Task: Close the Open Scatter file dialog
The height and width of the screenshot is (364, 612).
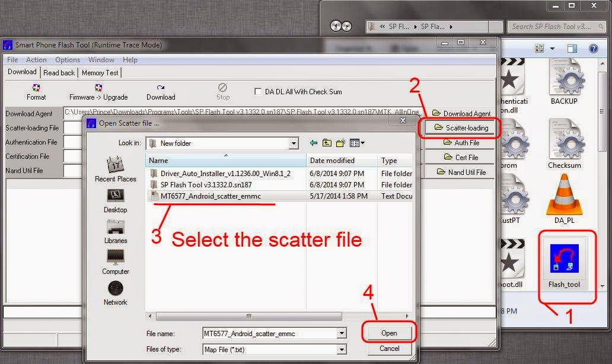Action: point(403,120)
